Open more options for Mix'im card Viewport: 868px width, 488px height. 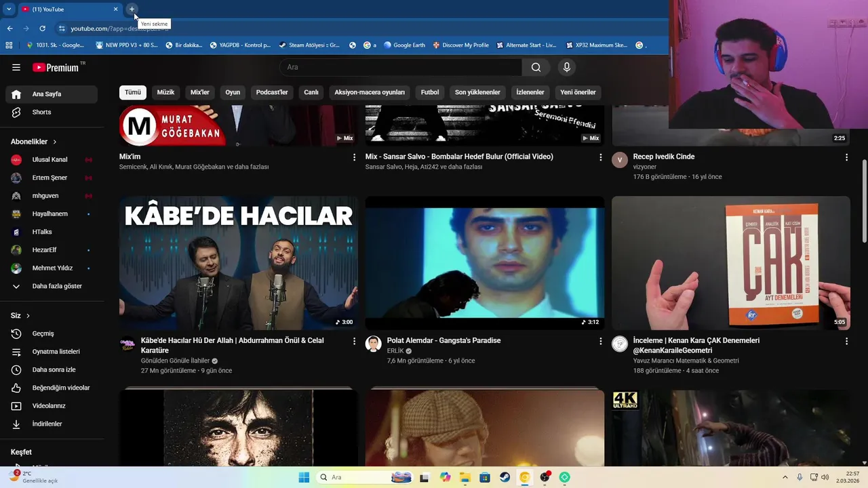[354, 157]
